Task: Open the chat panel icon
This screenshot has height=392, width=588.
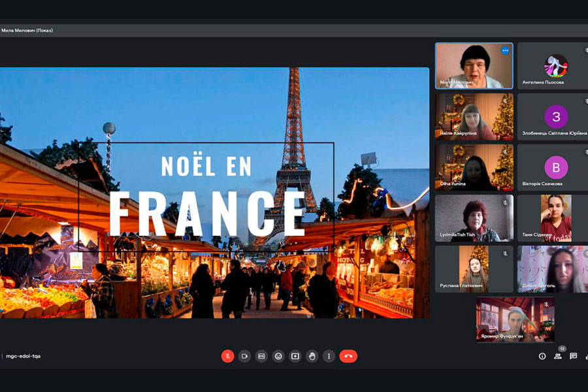Action: click(x=574, y=356)
